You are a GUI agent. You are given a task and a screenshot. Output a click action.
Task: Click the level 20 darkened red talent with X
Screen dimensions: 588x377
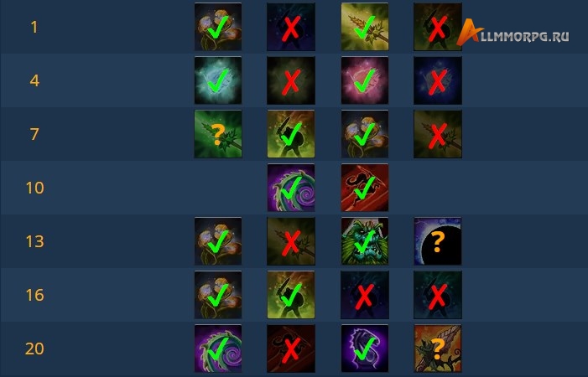[x=291, y=349]
